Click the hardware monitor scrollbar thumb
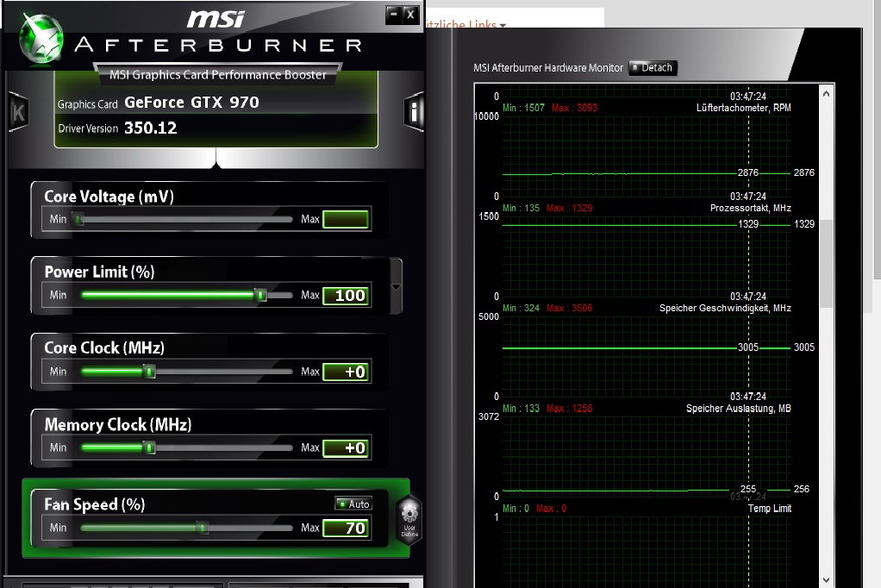 pyautogui.click(x=826, y=264)
